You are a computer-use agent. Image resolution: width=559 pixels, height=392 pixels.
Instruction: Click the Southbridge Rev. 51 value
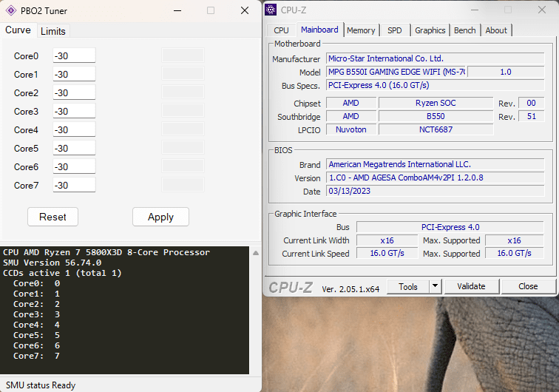click(531, 116)
